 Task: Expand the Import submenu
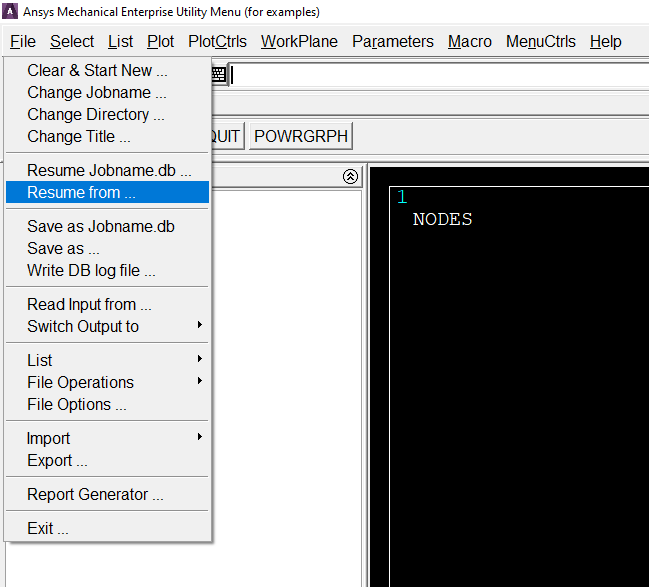coord(107,438)
